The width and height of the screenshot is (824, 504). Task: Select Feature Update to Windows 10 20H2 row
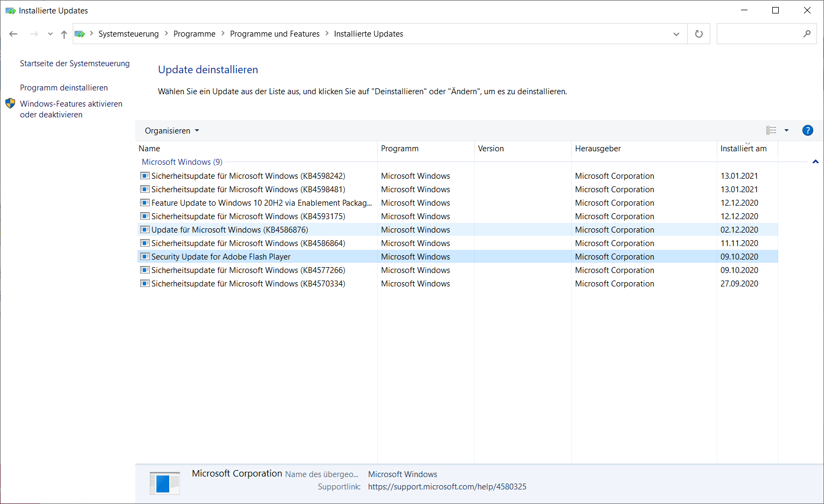click(457, 203)
